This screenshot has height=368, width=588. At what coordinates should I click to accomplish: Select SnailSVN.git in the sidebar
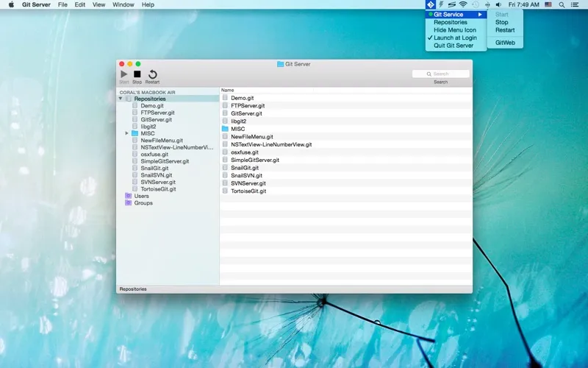pos(157,175)
